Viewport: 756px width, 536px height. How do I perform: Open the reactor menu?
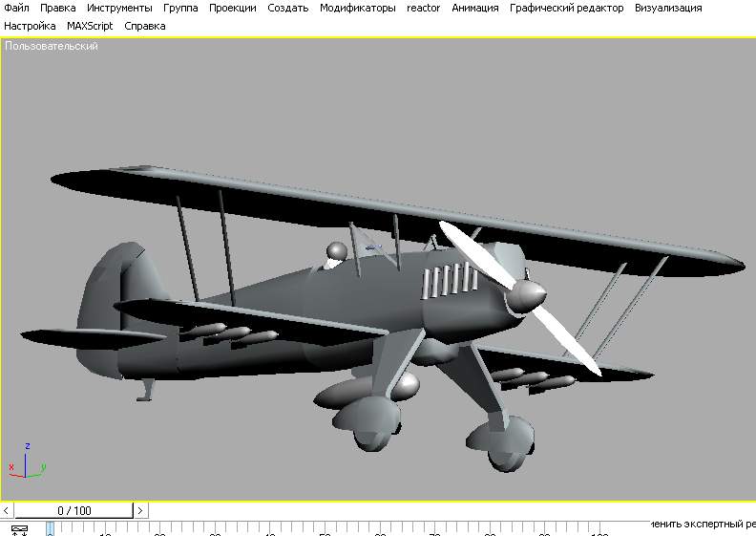click(x=423, y=9)
